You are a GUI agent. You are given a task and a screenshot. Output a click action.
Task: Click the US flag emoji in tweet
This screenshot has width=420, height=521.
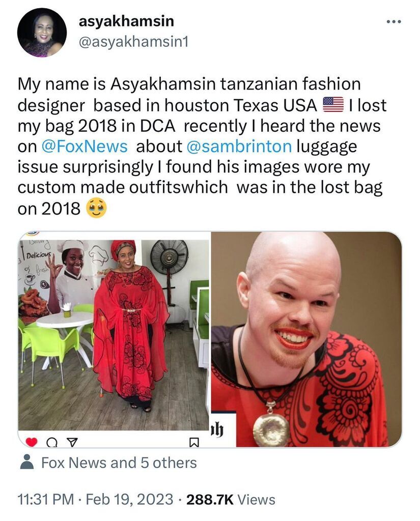[333, 105]
